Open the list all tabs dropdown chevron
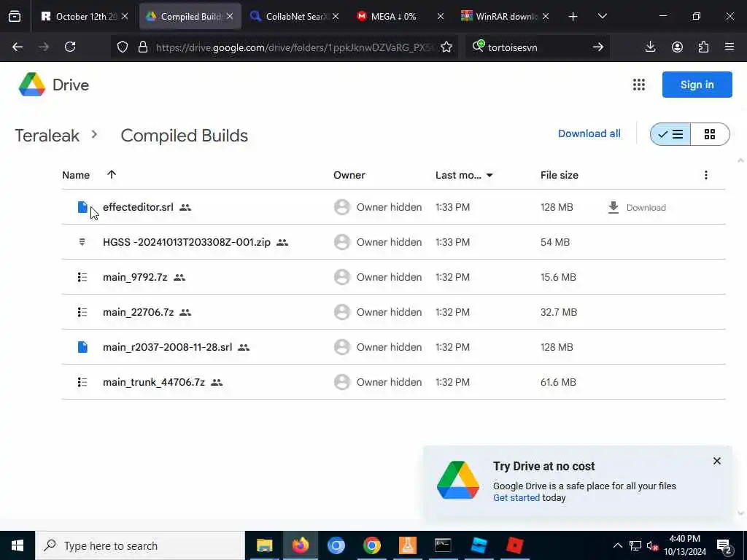The height and width of the screenshot is (560, 747). pyautogui.click(x=602, y=16)
